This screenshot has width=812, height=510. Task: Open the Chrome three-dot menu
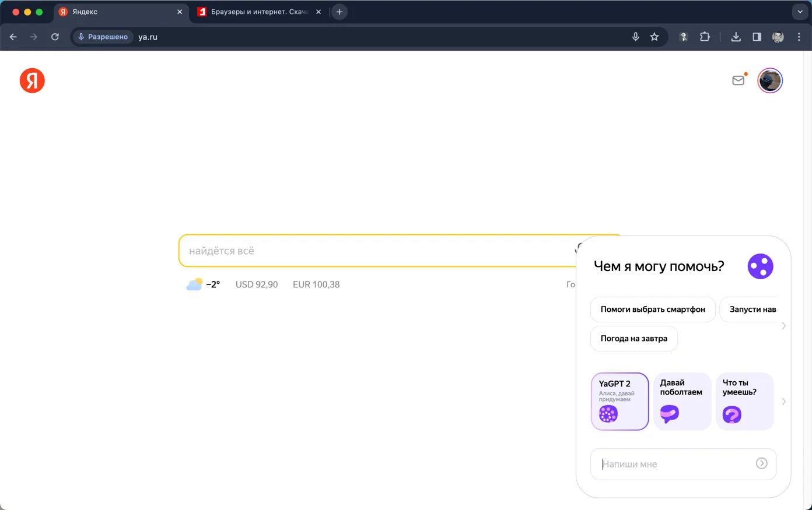click(799, 37)
